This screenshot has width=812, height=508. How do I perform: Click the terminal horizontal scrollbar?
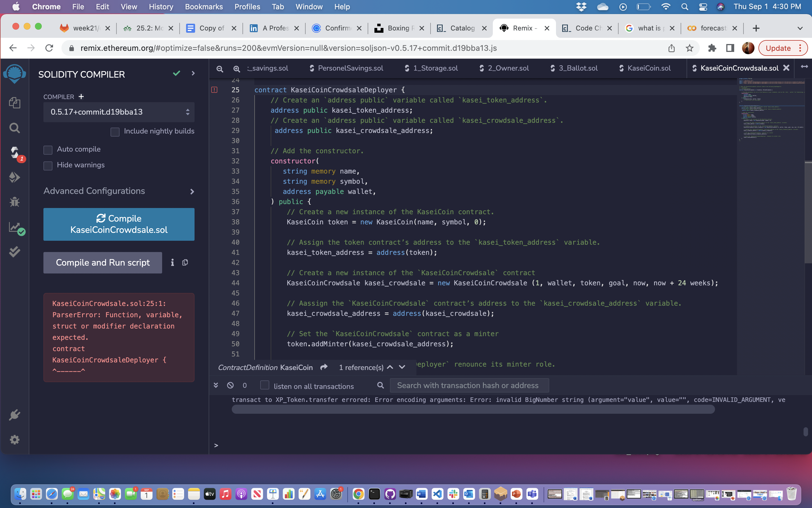(473, 409)
